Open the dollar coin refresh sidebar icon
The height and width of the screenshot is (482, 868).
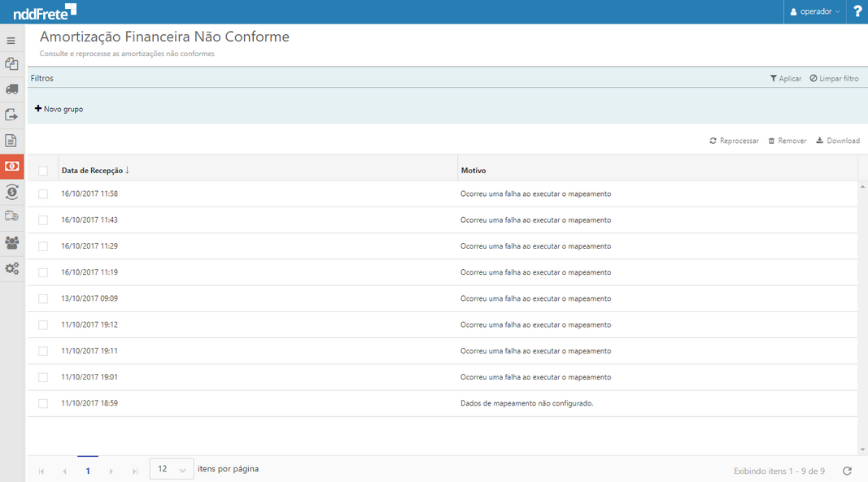pyautogui.click(x=11, y=192)
